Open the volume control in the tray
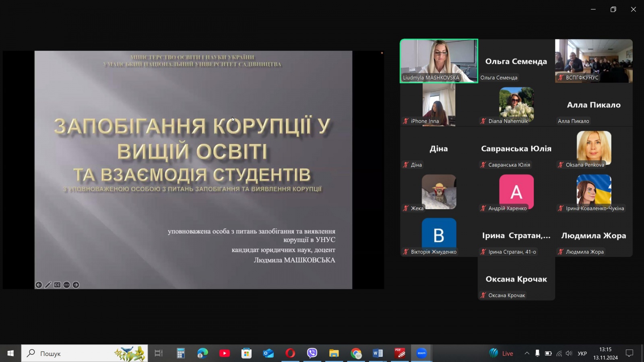Image resolution: width=644 pixels, height=362 pixels. tap(569, 353)
